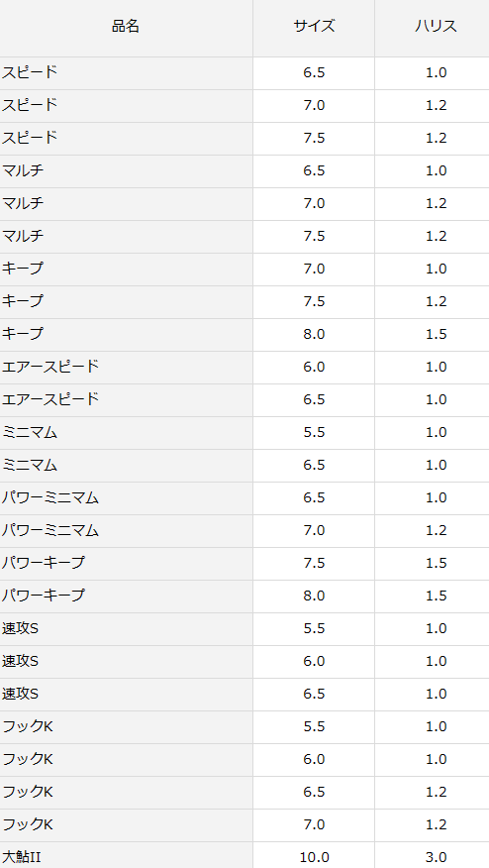Select the マルチ row with size 6.5
The height and width of the screenshot is (868, 489).
coord(244,171)
